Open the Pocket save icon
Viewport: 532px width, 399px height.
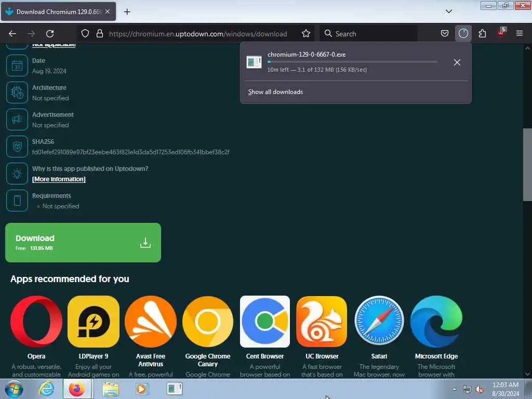coord(445,33)
